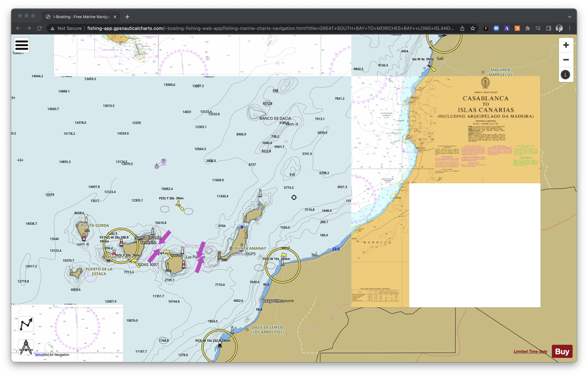Click the Buy button
This screenshot has height=376, width=588.
pyautogui.click(x=562, y=352)
